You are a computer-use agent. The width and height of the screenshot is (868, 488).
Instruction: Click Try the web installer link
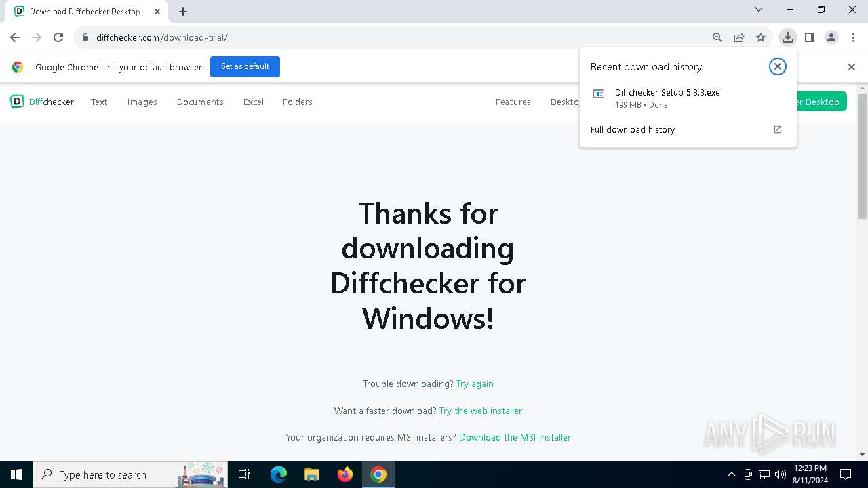click(x=481, y=411)
